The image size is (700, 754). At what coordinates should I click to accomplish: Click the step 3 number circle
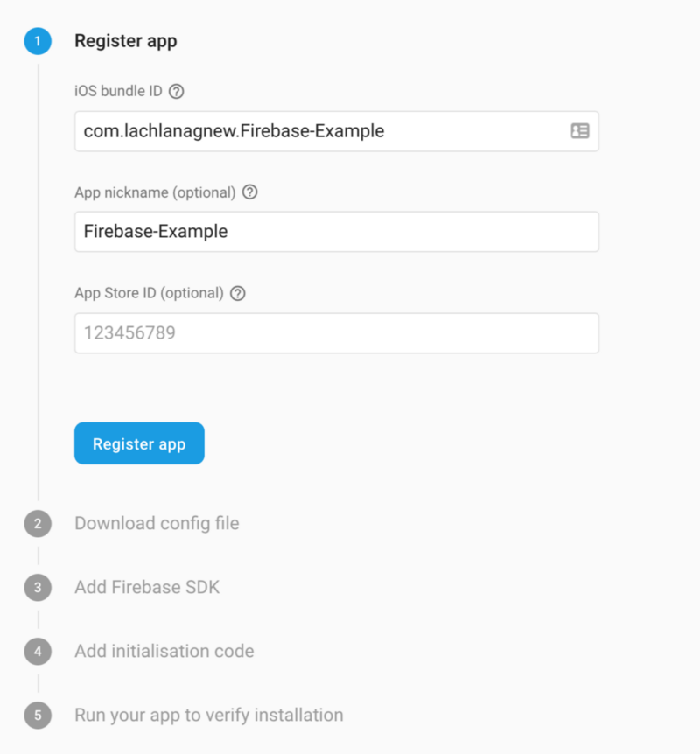pos(38,588)
